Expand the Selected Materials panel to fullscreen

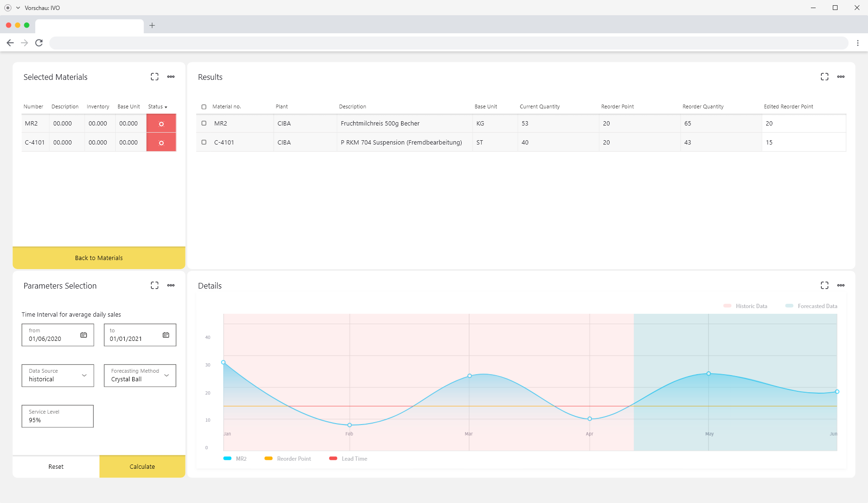pos(155,77)
